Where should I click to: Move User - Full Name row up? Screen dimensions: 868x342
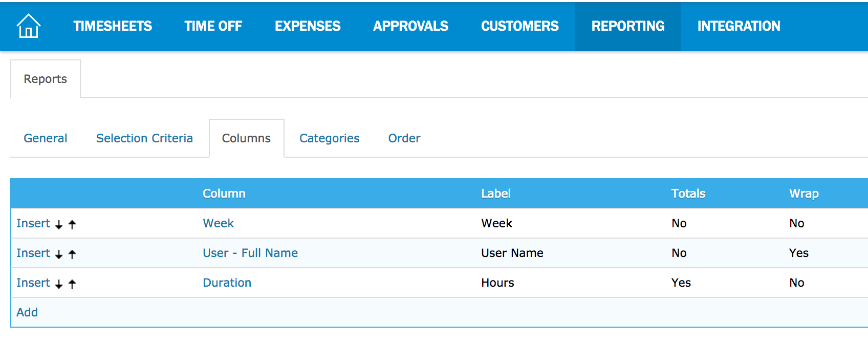tap(72, 254)
